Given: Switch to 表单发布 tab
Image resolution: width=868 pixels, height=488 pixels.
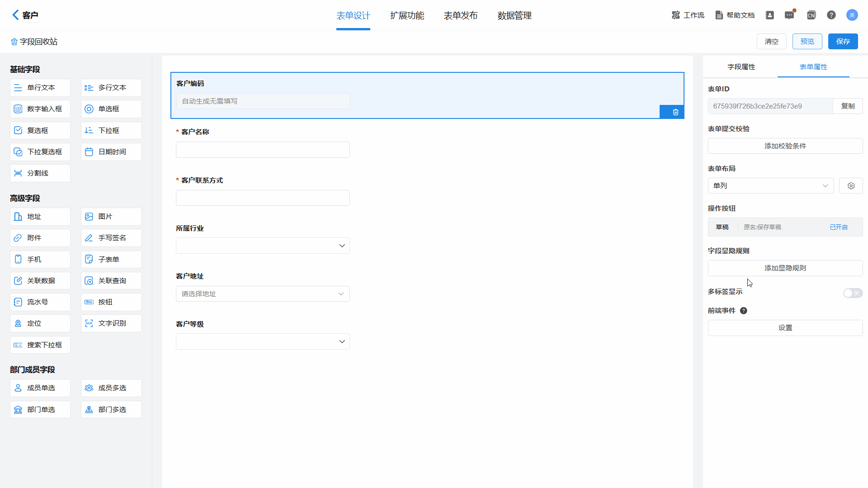Looking at the screenshot, I should pos(461,16).
